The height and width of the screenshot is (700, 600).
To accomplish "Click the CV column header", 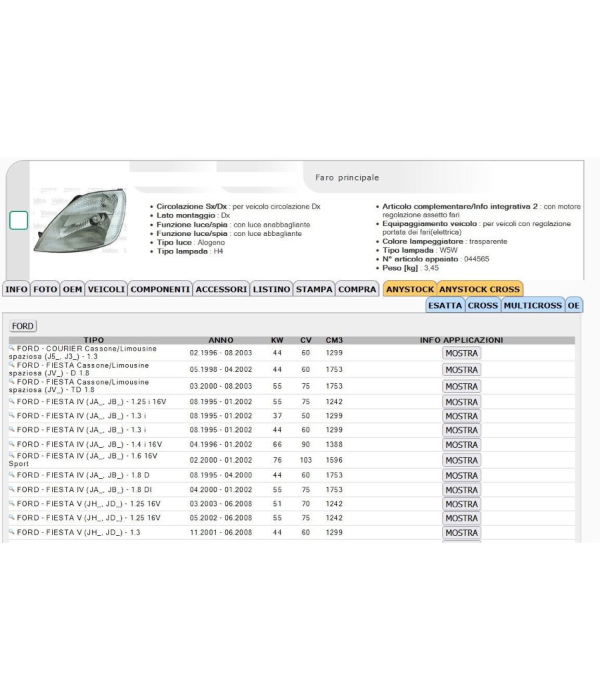I will point(306,340).
